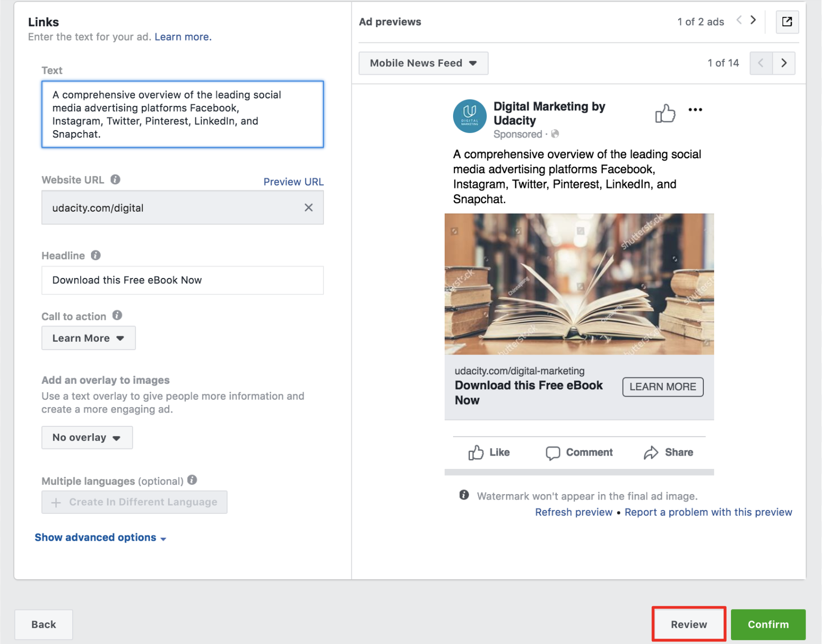
Task: Go to next placement preview of 14
Action: [783, 63]
